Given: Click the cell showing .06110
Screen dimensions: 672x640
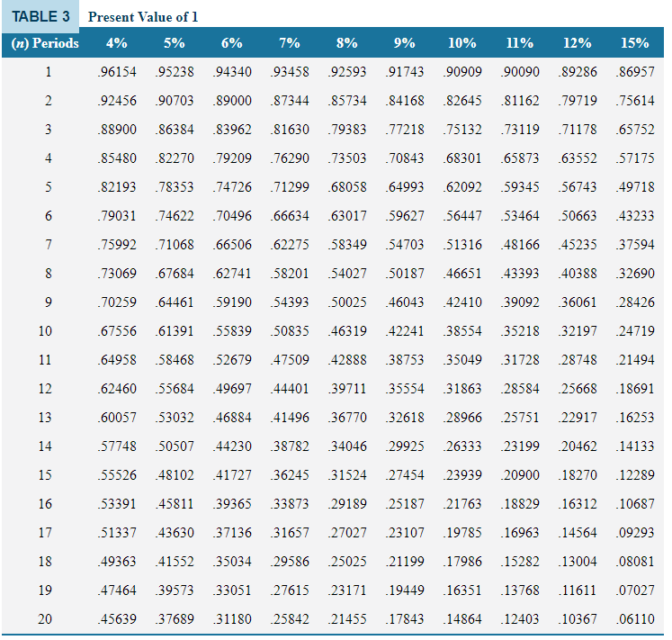Looking at the screenshot, I should (635, 619).
